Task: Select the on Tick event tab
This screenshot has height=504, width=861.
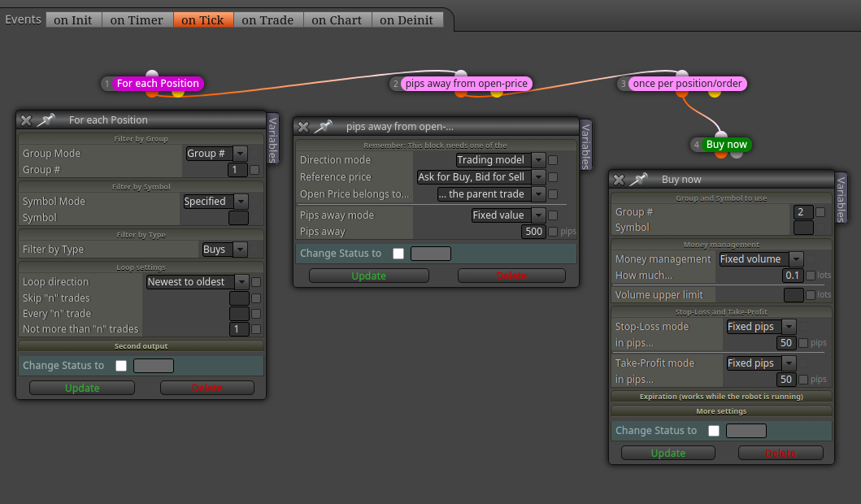Action: click(x=203, y=20)
